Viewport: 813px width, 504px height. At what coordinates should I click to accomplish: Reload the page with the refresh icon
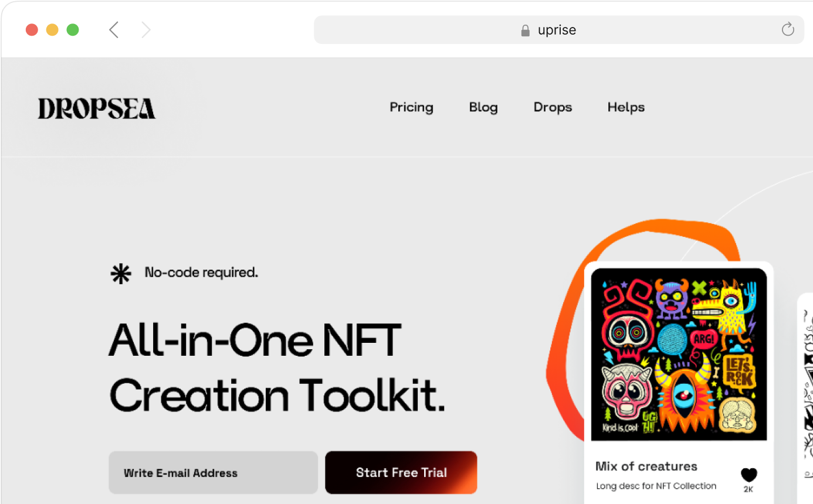pos(788,29)
